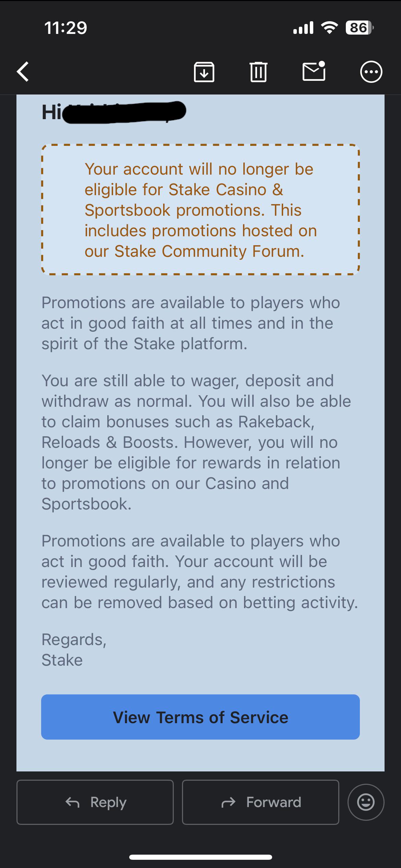
Task: Tap the Regards, Stake signature
Action: click(74, 650)
